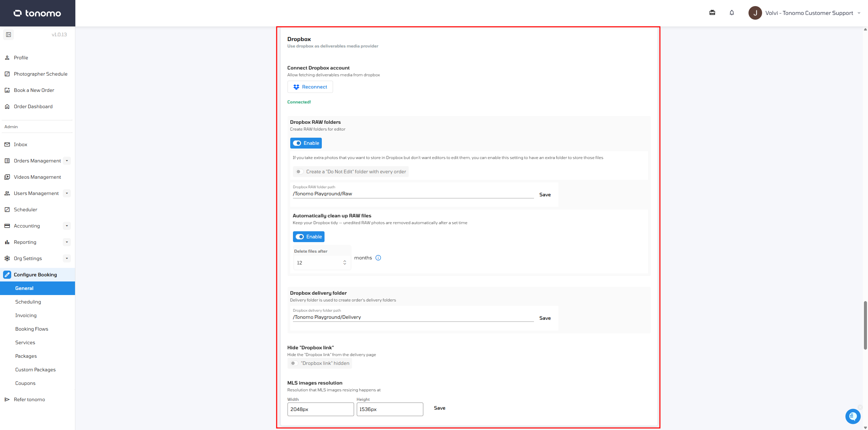This screenshot has width=868, height=430.
Task: Open the support chat bubble
Action: [x=853, y=416]
